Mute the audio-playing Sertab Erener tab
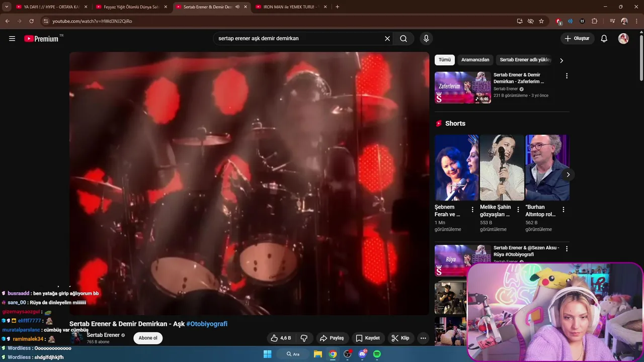644x362 pixels. (x=237, y=7)
